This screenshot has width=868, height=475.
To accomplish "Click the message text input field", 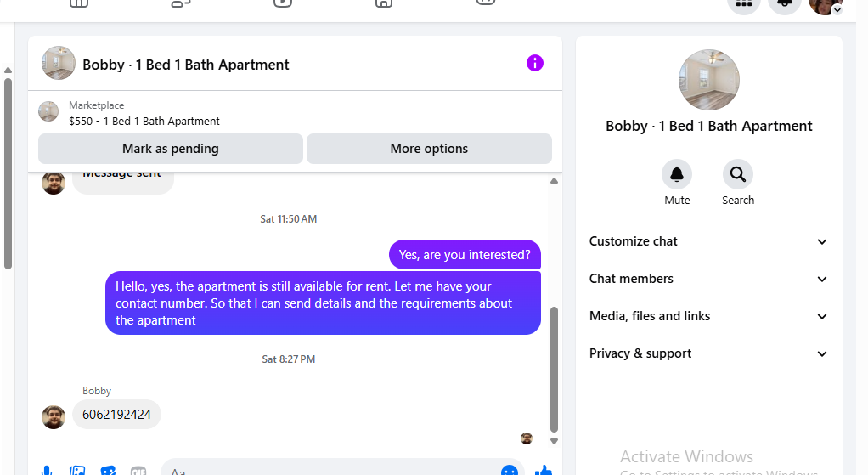I will point(323,471).
